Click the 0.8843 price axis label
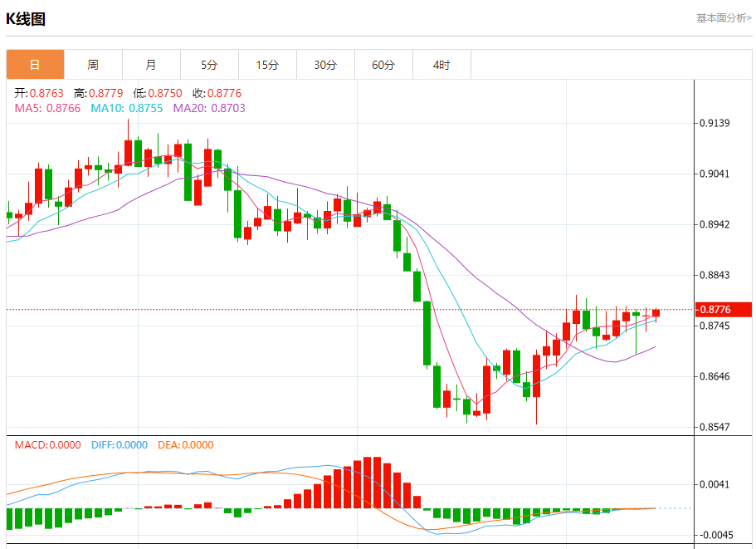Viewport: 756px width, 549px height. (715, 275)
